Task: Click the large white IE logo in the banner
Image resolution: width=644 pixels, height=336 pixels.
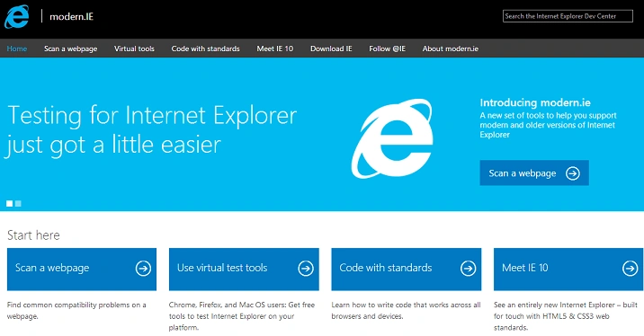Action: coord(392,138)
